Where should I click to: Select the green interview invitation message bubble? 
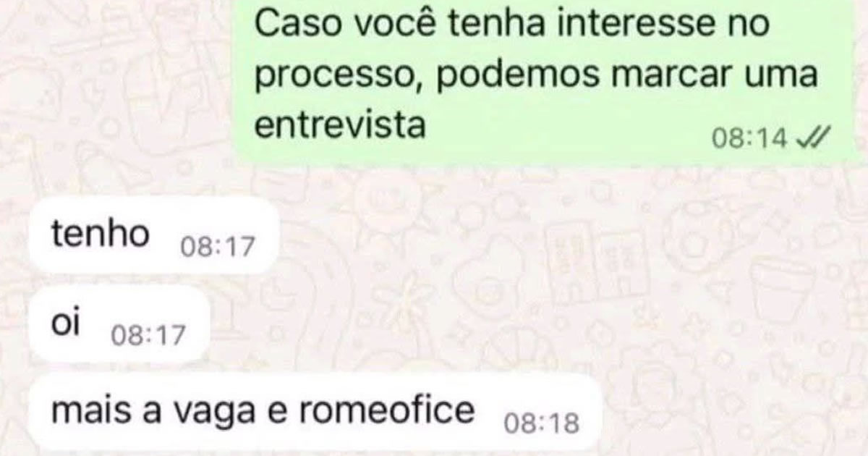(x=543, y=81)
